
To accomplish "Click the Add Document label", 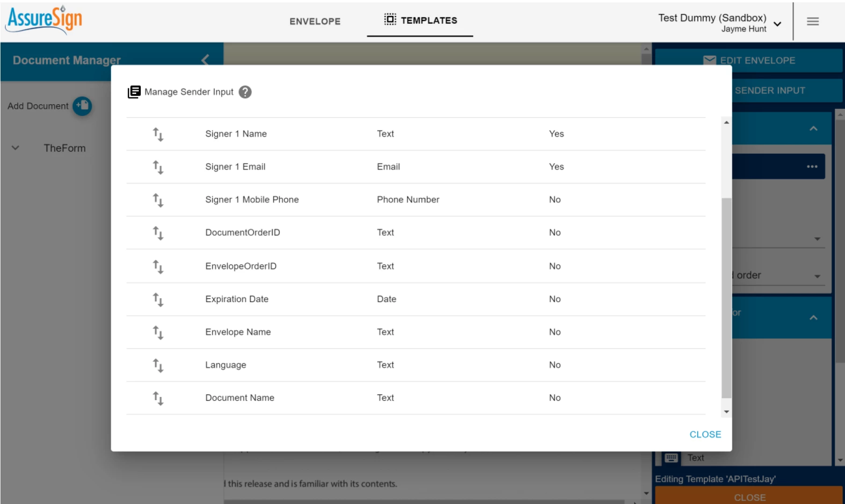I will pyautogui.click(x=38, y=106).
